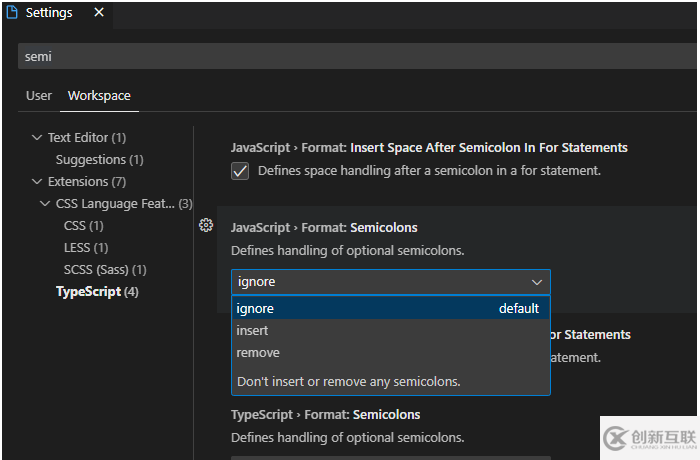Click the Settings file icon in the tab
This screenshot has width=700, height=460.
[x=12, y=13]
